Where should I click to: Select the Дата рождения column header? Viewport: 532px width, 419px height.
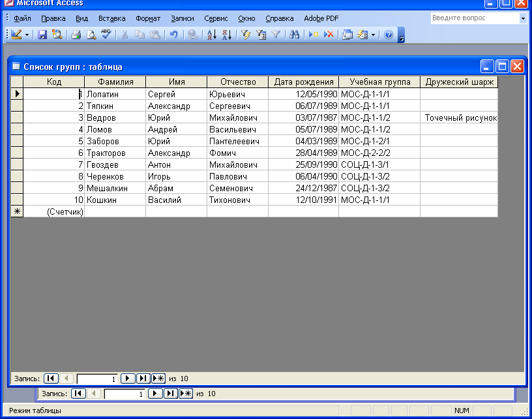[304, 82]
